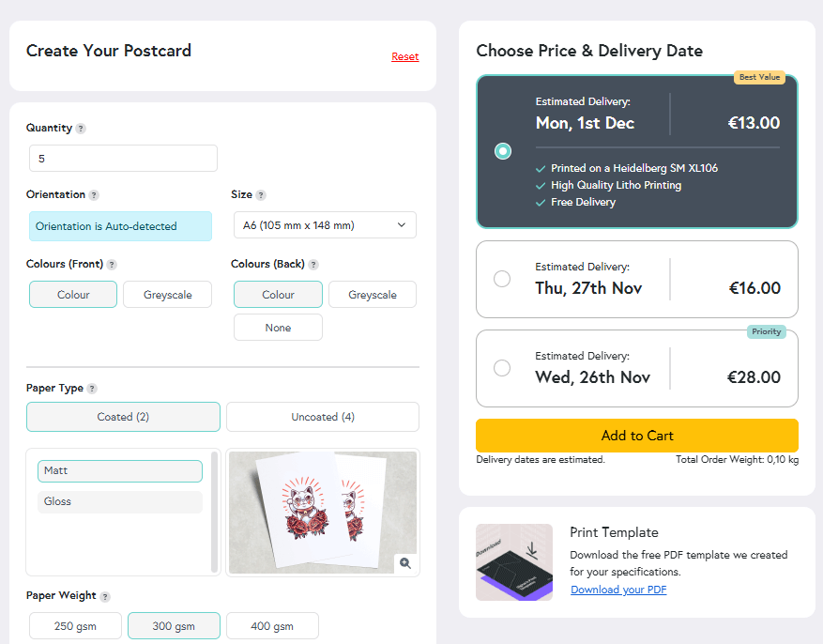Switch to the Coated paper type

coord(123,417)
